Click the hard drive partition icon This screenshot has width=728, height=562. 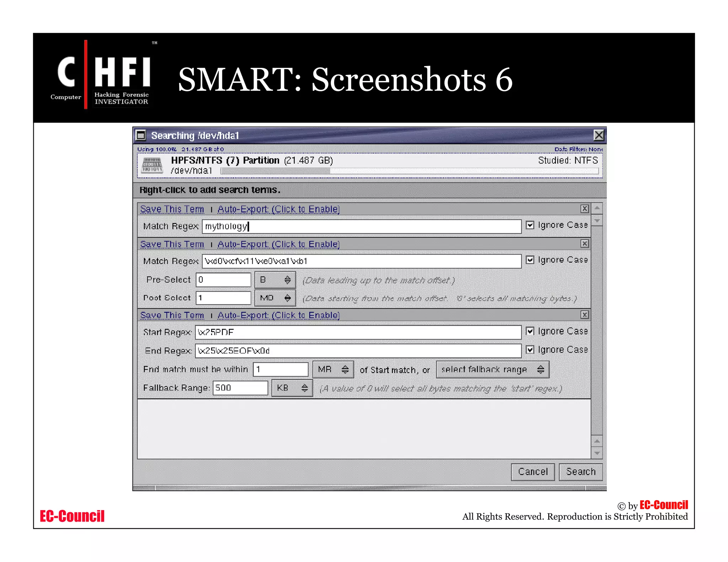(x=152, y=165)
